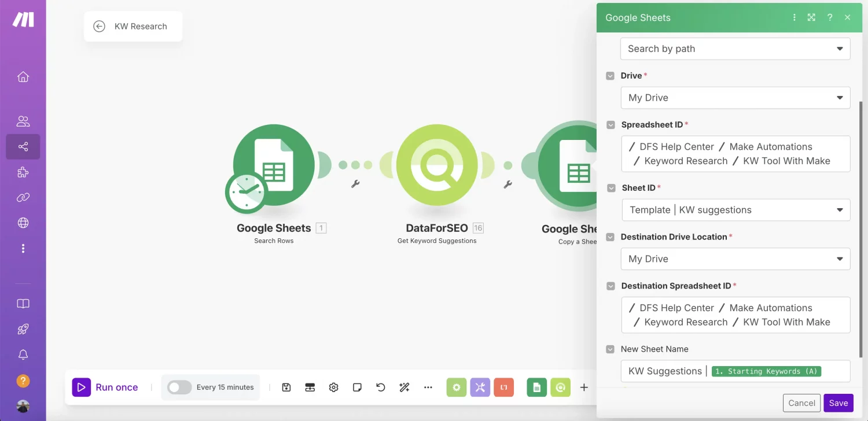Expand the Google Sheets panel fullscreen
Screen dimensions: 868x421
[811, 17]
